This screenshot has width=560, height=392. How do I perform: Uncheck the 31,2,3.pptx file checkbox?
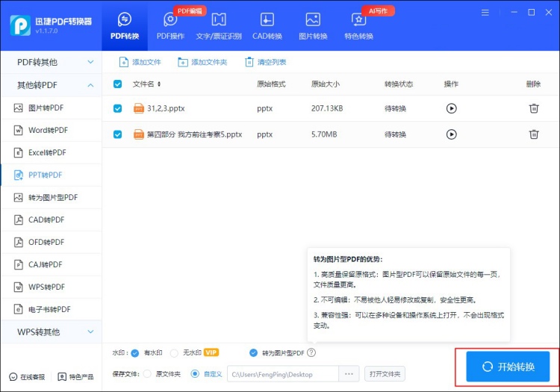point(117,108)
